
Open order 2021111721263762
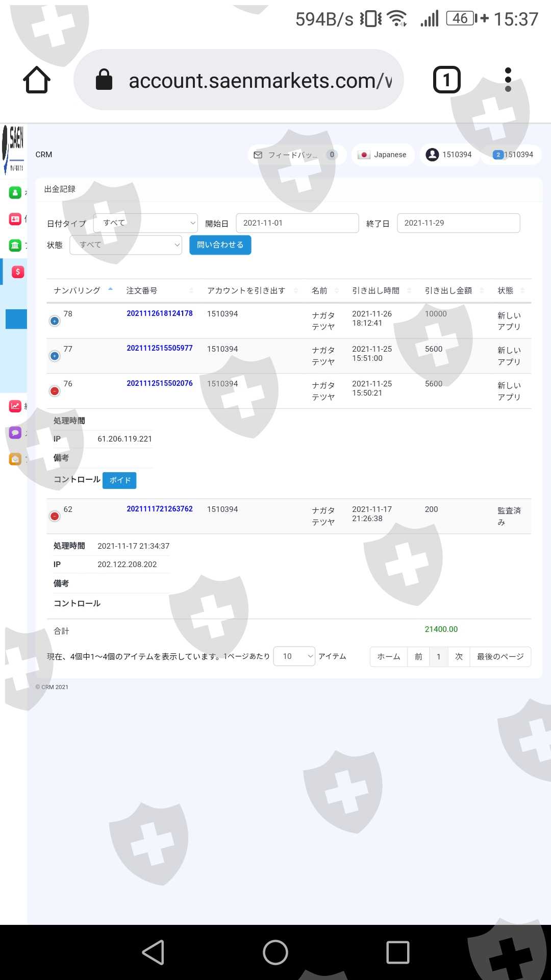pos(160,509)
